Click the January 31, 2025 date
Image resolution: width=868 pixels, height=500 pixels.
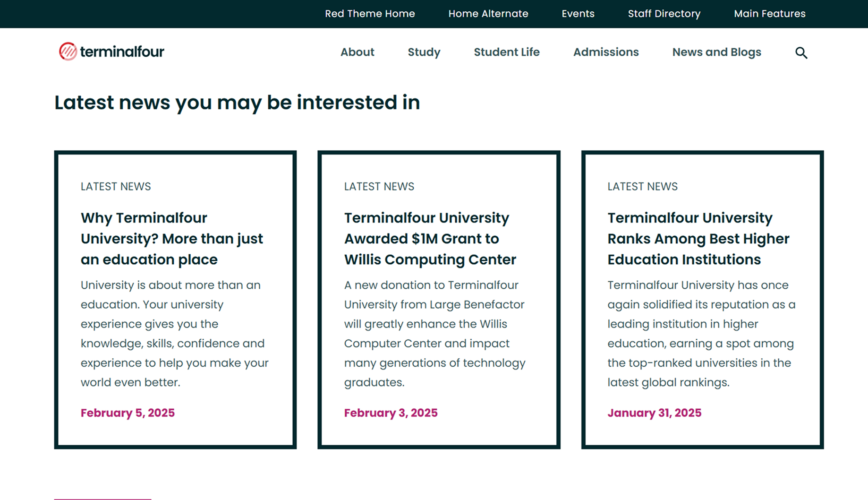(x=654, y=413)
